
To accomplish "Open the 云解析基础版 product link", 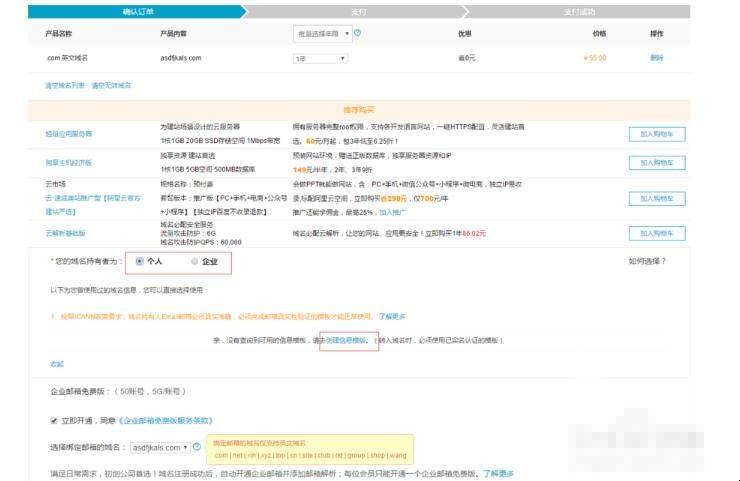I will click(65, 233).
